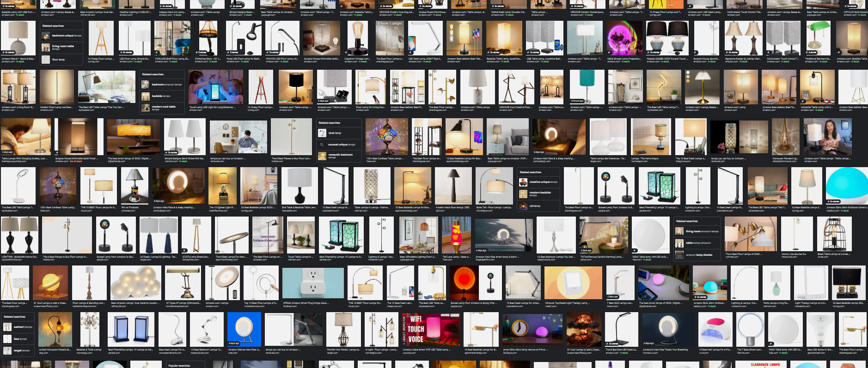Open the 'modern black floor lamps | CB2' image
This screenshot has height=368, width=868.
453,186
